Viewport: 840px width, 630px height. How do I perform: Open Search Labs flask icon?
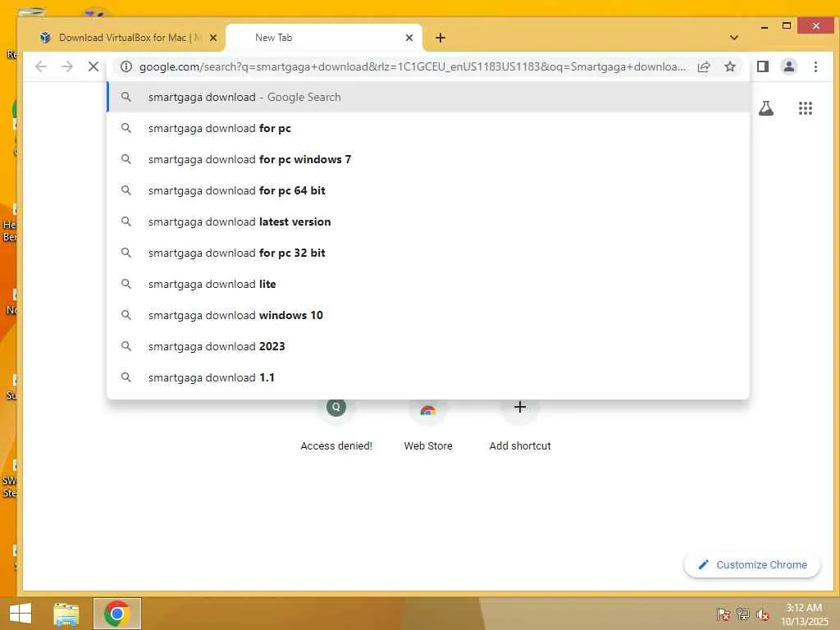(766, 108)
